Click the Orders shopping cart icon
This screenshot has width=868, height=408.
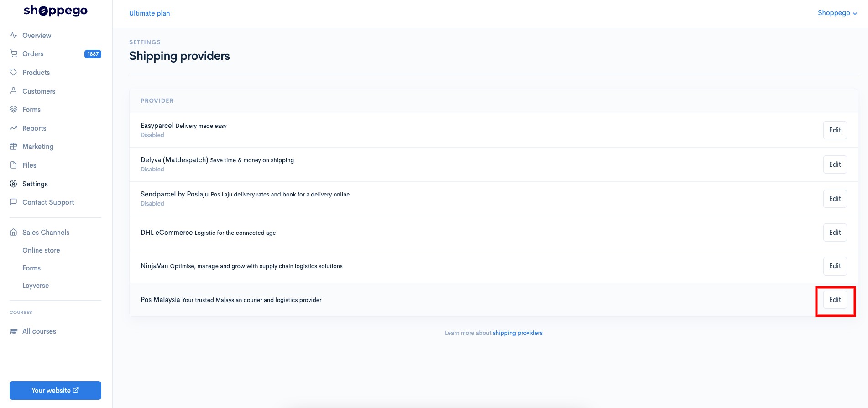pyautogui.click(x=14, y=53)
